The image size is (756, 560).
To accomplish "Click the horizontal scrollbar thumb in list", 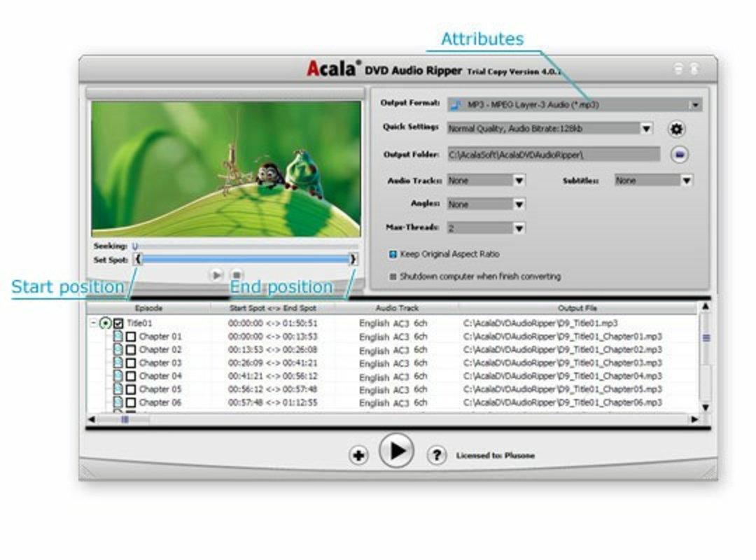I will tap(125, 419).
